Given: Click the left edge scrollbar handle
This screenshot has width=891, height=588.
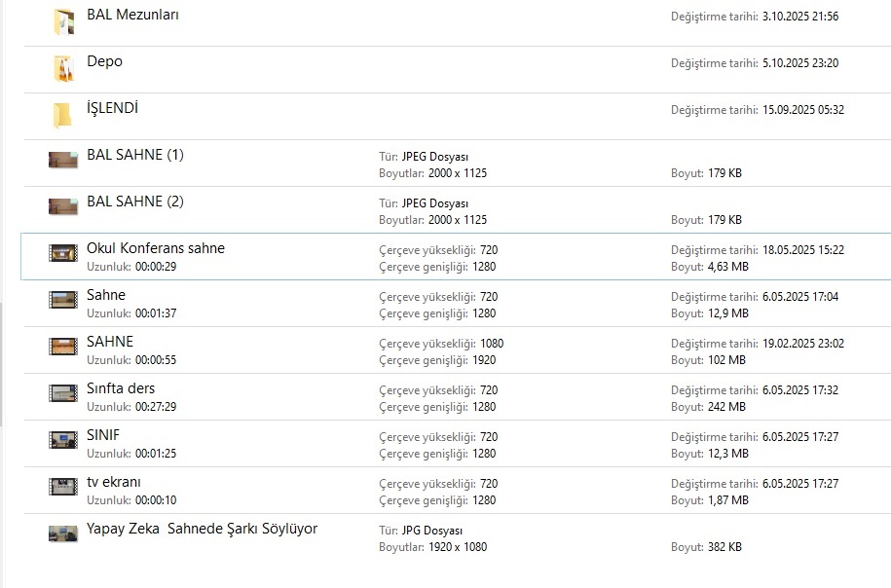Looking at the screenshot, I should tap(1, 362).
